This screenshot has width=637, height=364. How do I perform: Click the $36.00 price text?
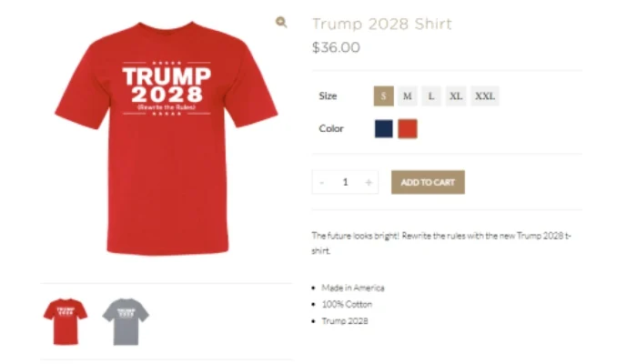[336, 47]
